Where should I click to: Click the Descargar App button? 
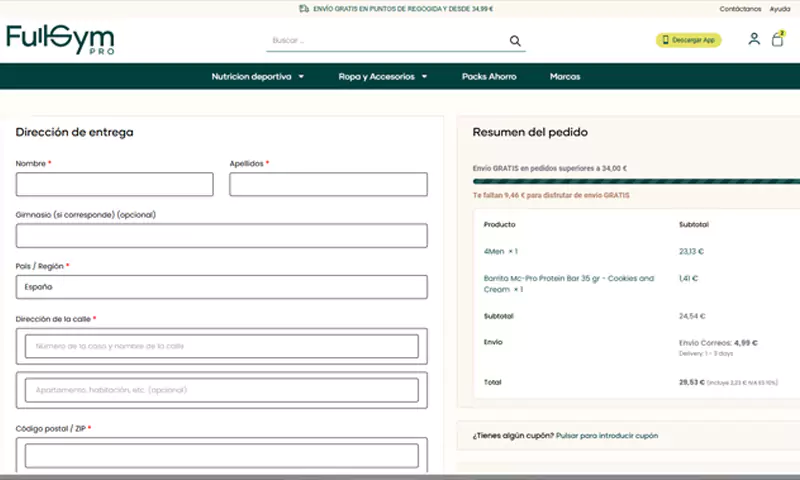pos(688,40)
